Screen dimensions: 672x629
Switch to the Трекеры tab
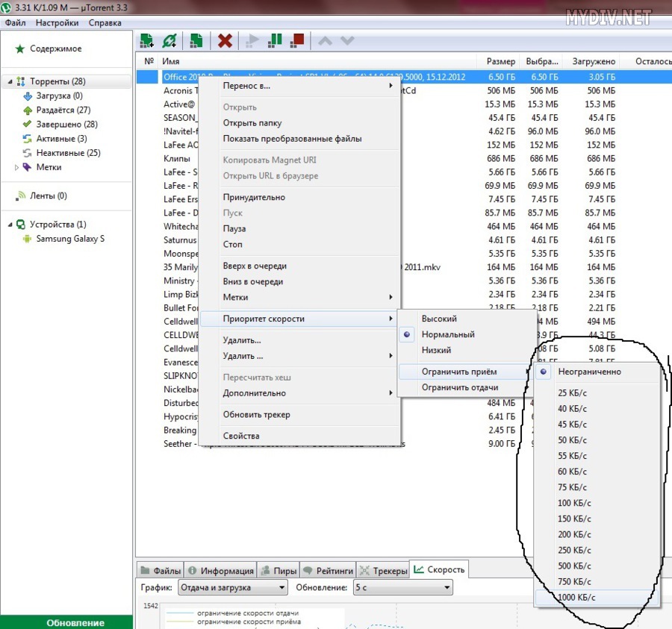point(383,571)
